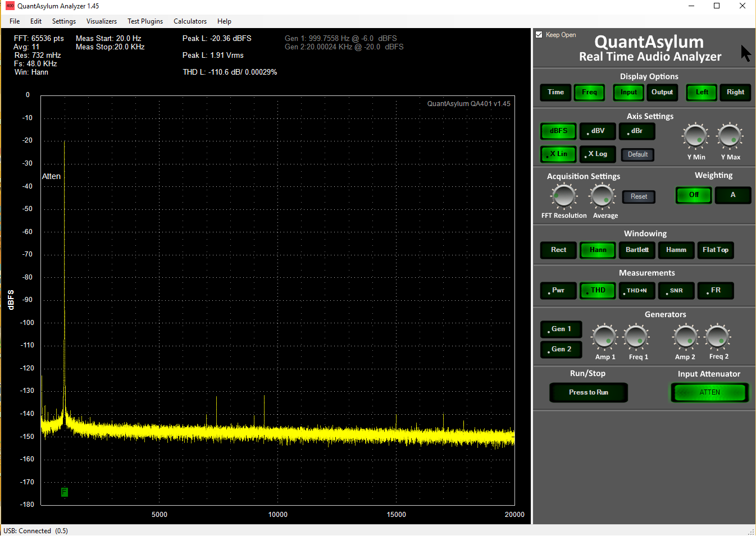Maximize the Analyzer window
Screen dimensions: 756x536
(717, 6)
